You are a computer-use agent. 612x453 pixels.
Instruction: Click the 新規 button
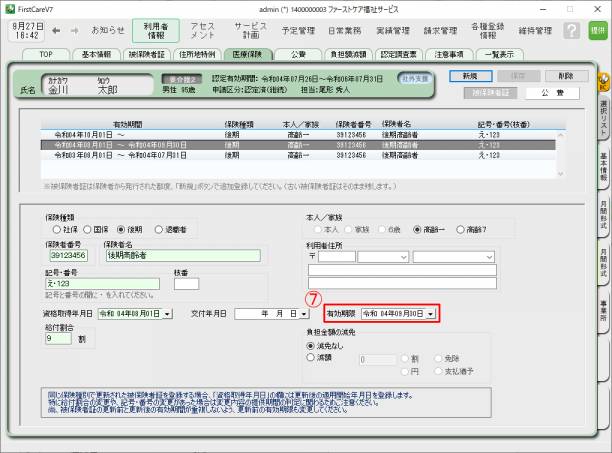pos(464,75)
